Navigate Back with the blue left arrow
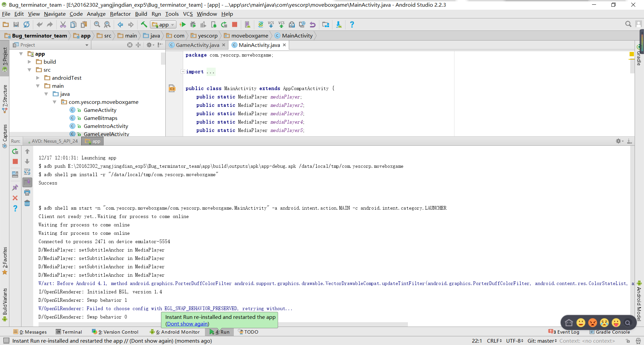This screenshot has width=644, height=345. (120, 24)
